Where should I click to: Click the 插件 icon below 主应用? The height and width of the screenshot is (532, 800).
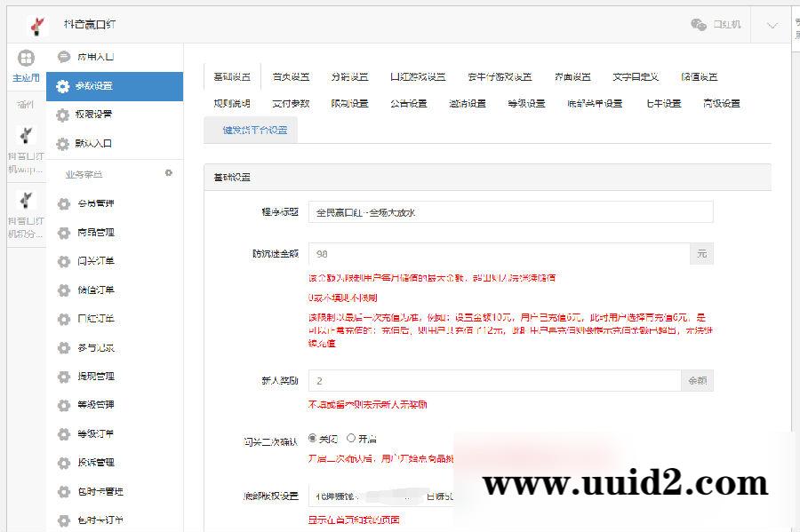click(26, 107)
